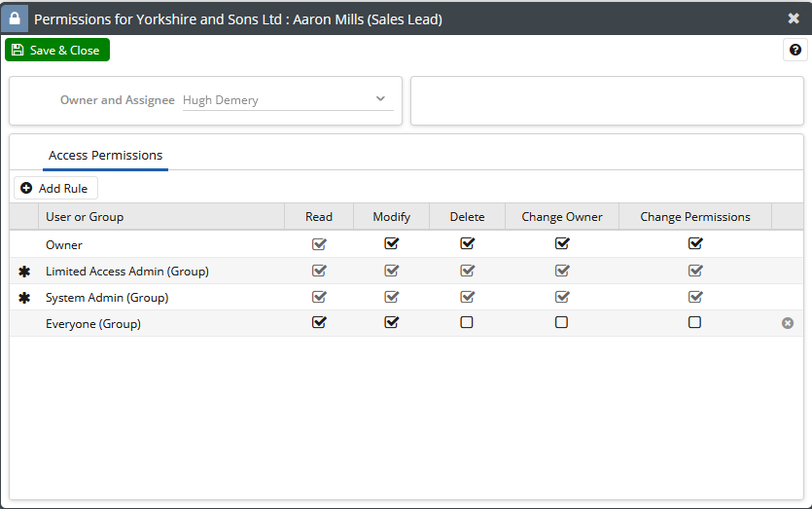Toggle Modify permission for Owner
The height and width of the screenshot is (509, 812).
[392, 244]
